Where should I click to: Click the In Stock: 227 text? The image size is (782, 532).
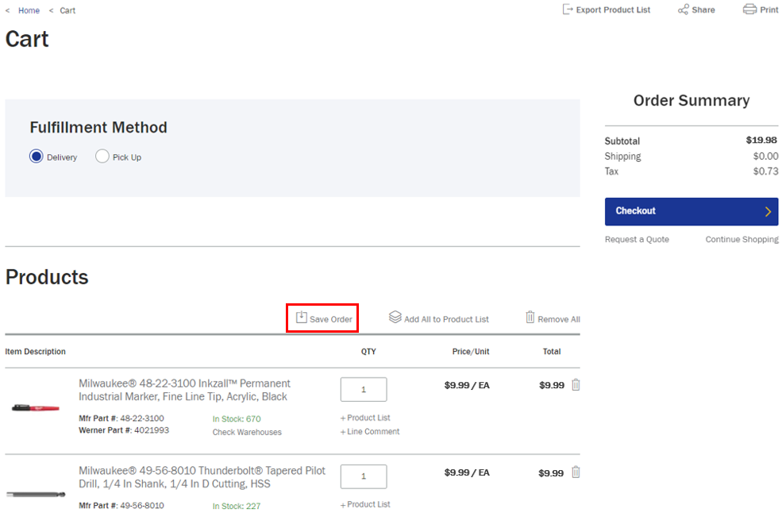click(x=237, y=506)
